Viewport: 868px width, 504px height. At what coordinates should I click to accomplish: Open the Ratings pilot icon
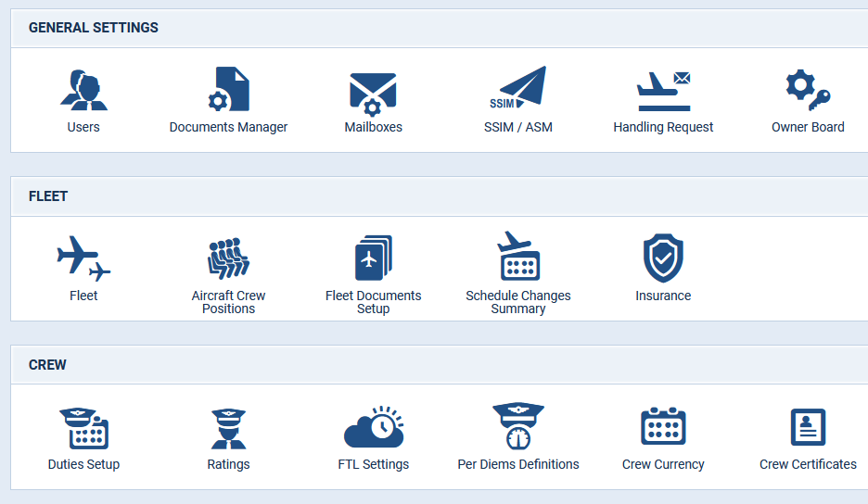pyautogui.click(x=229, y=429)
